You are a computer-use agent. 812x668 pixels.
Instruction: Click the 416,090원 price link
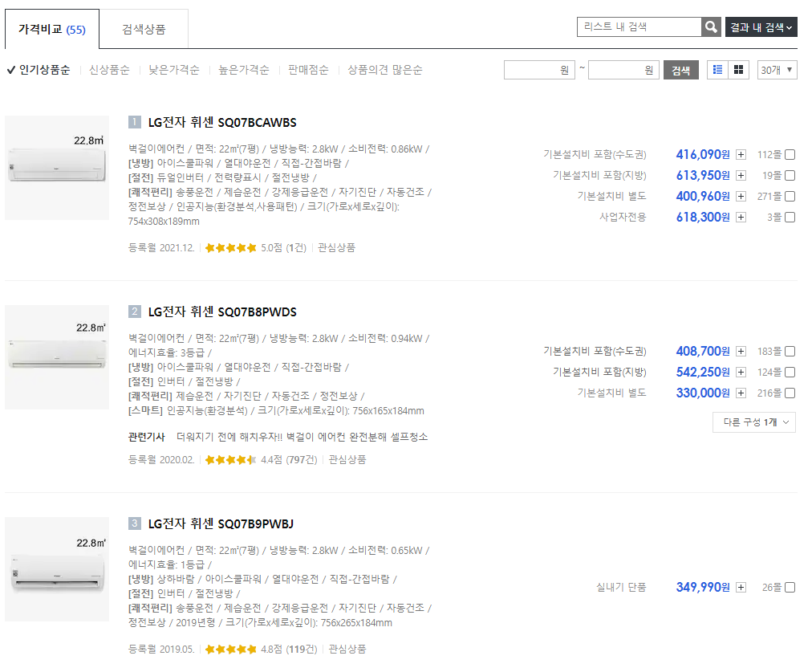tap(703, 154)
